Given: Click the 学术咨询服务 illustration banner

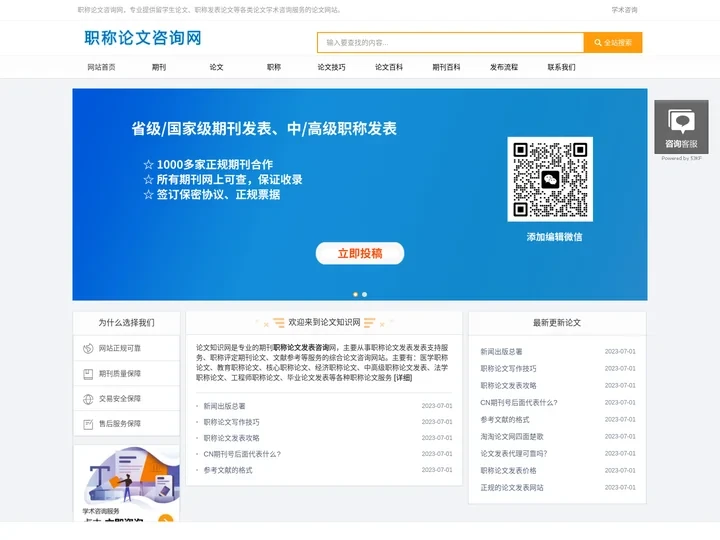Looking at the screenshot, I should point(127,484).
